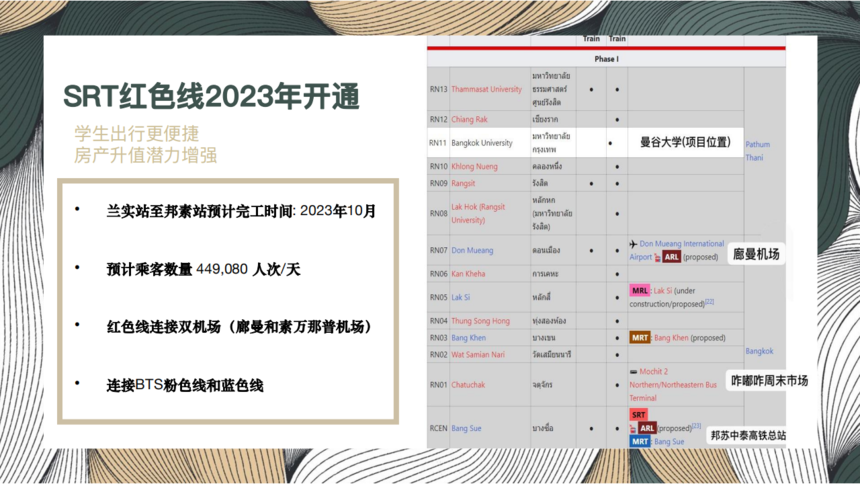Click the subtitle 学生出行更便捷
This screenshot has height=484, width=860.
(x=137, y=133)
